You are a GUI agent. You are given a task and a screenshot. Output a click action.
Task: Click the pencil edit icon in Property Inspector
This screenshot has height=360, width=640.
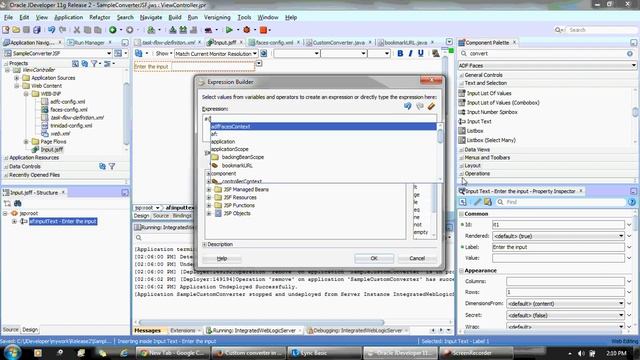pos(477,202)
